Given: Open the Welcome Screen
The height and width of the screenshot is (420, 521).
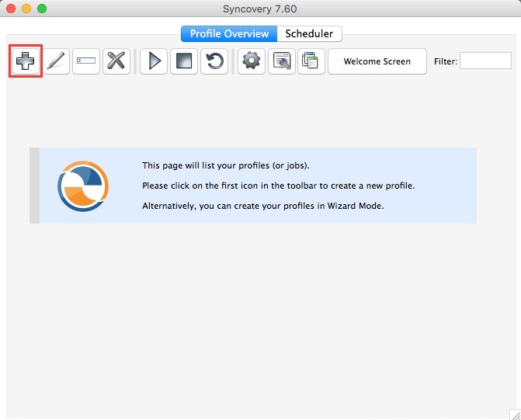Looking at the screenshot, I should [x=377, y=61].
